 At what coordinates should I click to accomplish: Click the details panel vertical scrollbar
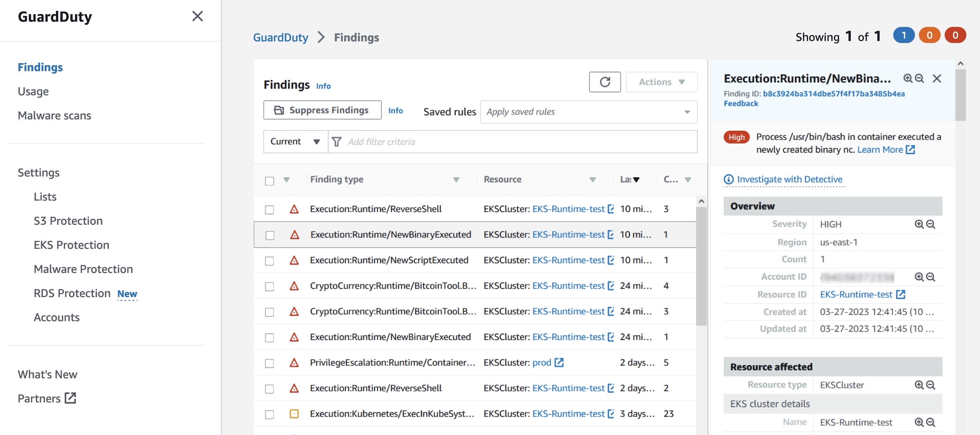tap(960, 95)
